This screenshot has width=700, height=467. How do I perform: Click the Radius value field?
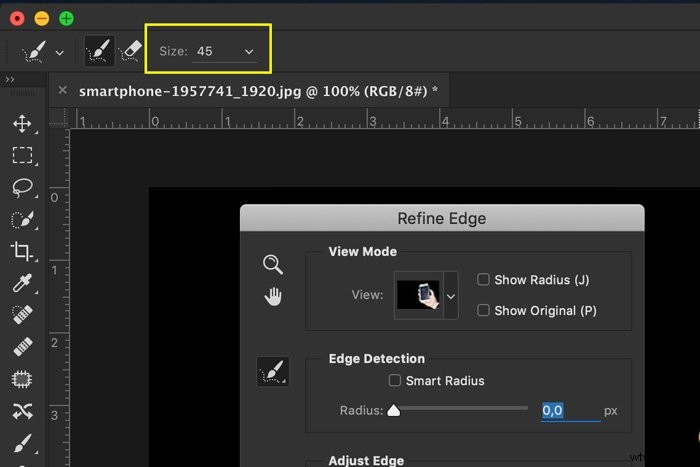[x=570, y=410]
